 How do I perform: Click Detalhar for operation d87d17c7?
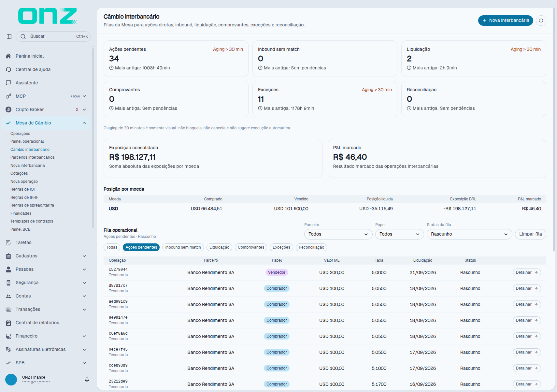pyautogui.click(x=527, y=288)
